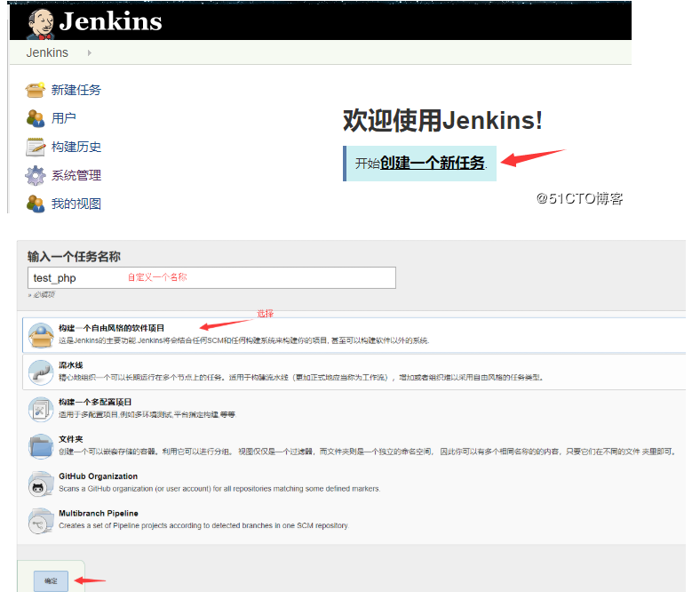Open the 新建任务 menu link

(76, 90)
